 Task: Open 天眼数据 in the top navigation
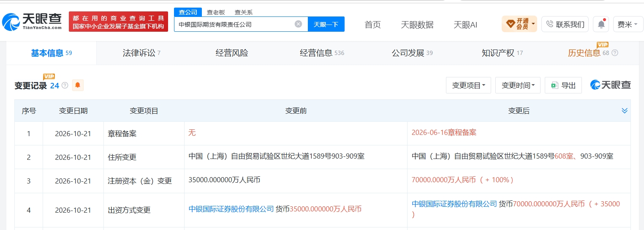pos(417,25)
